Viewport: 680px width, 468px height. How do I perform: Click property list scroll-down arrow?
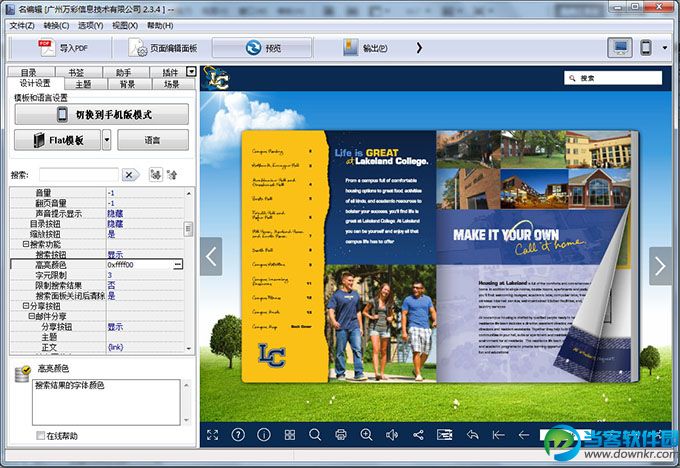(x=189, y=348)
